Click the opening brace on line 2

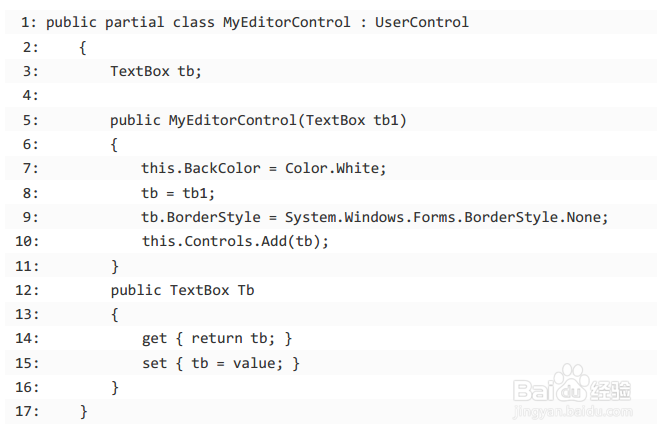click(x=83, y=47)
